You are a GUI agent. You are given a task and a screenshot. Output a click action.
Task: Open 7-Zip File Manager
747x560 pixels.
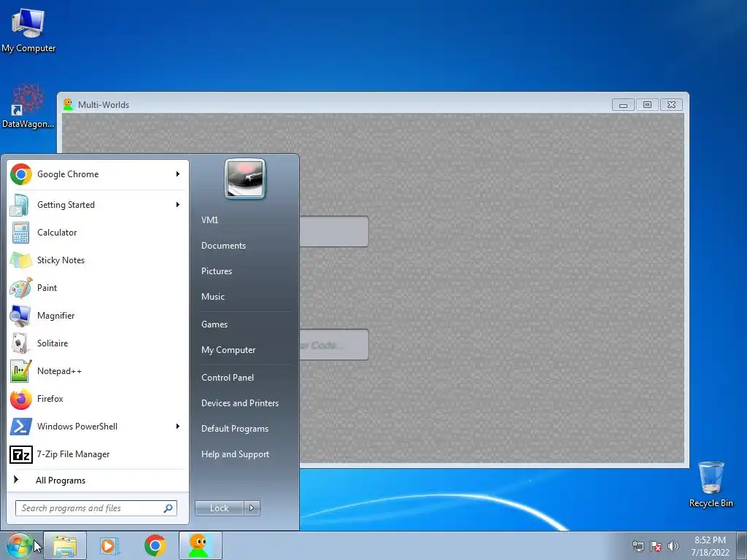98,454
